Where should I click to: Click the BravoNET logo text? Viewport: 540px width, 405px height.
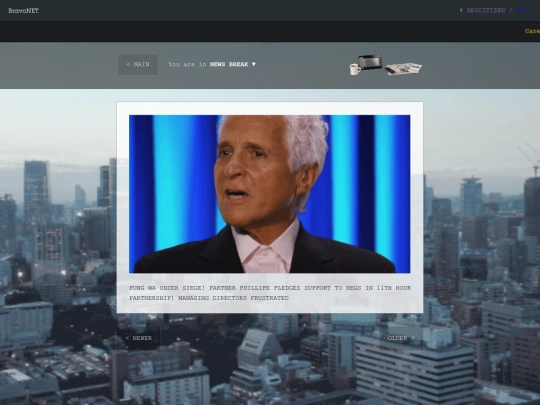(x=23, y=11)
